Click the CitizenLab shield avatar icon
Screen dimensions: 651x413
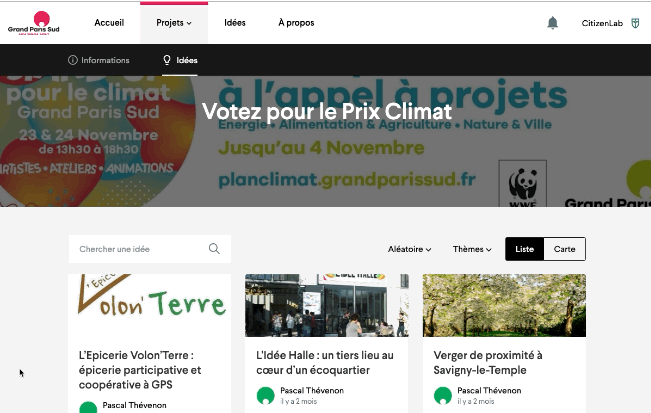[635, 23]
